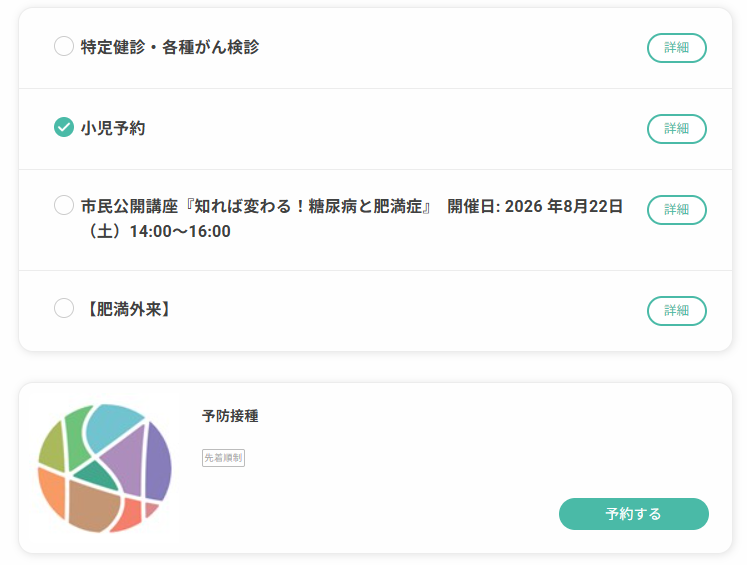
Task: Click the 予約する button
Action: click(634, 514)
